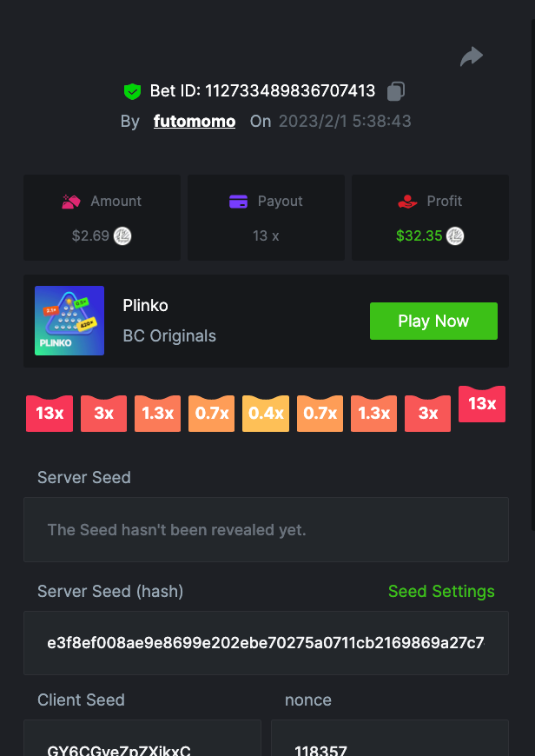Select the yellow 0.4x multiplier bucket

click(266, 414)
